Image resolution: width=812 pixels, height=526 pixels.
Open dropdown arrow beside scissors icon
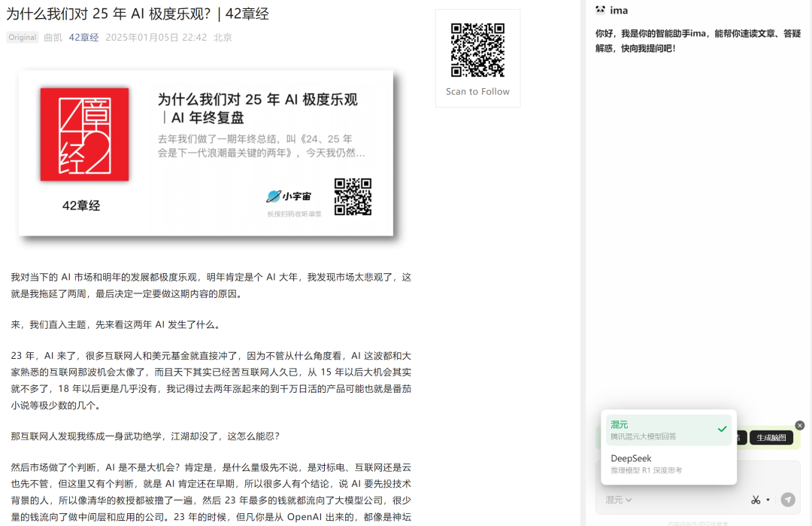coord(768,500)
